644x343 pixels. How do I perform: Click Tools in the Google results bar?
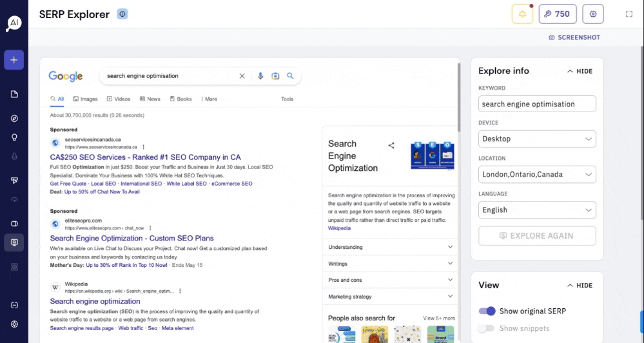pos(287,99)
